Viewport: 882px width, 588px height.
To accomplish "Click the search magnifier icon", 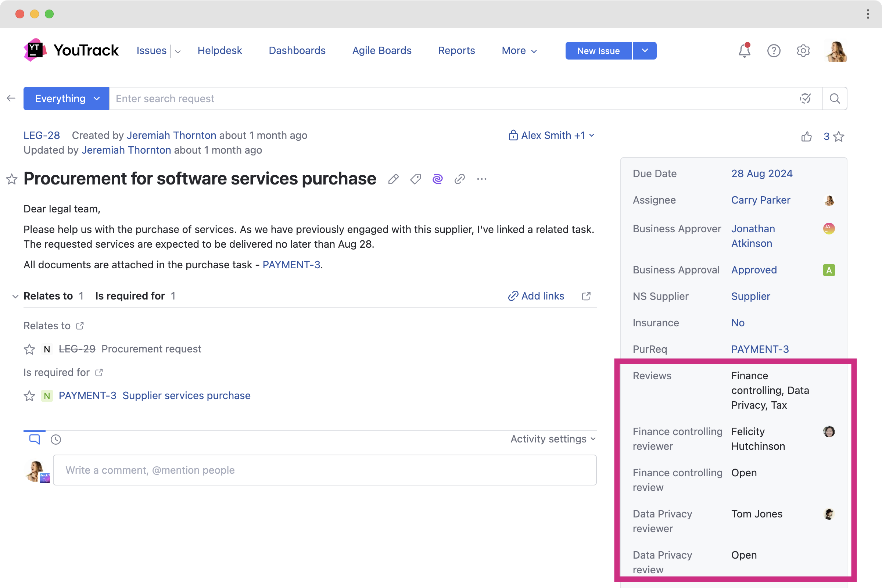I will (x=835, y=98).
